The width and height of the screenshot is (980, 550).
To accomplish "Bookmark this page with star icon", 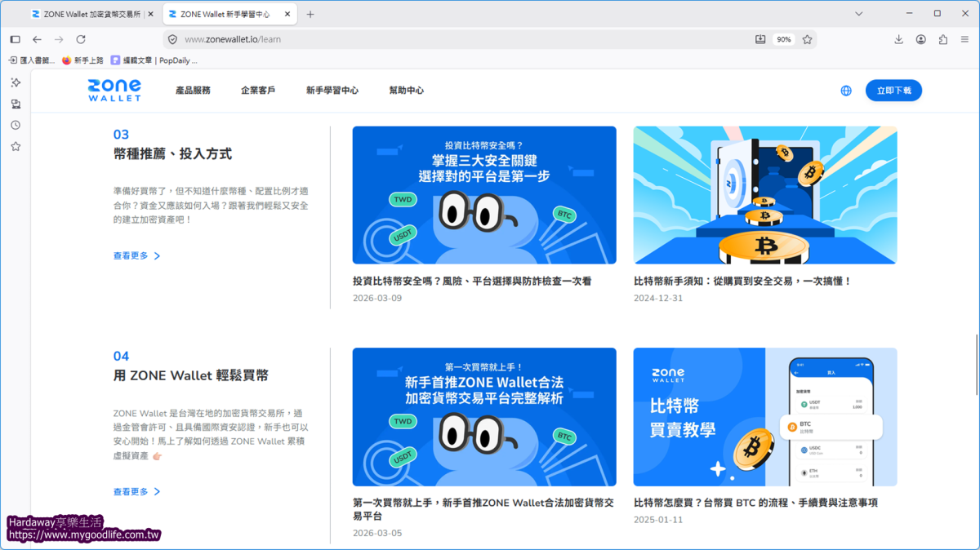I will [807, 39].
